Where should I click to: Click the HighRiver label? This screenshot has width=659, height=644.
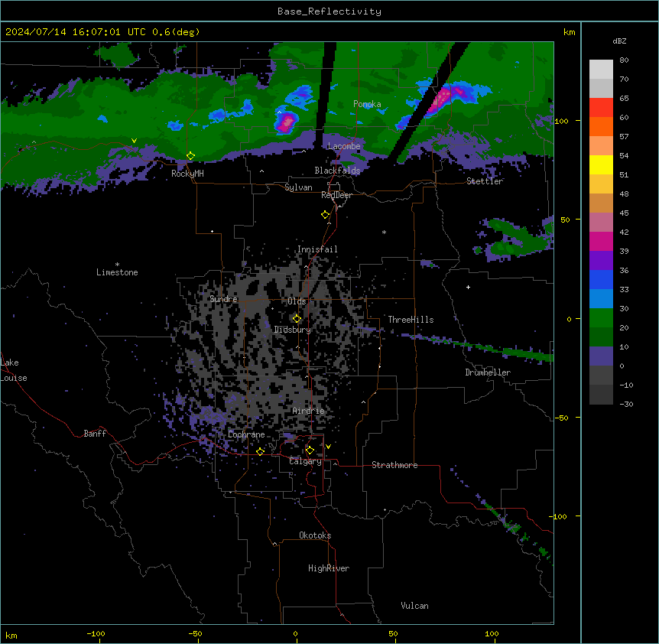point(329,568)
